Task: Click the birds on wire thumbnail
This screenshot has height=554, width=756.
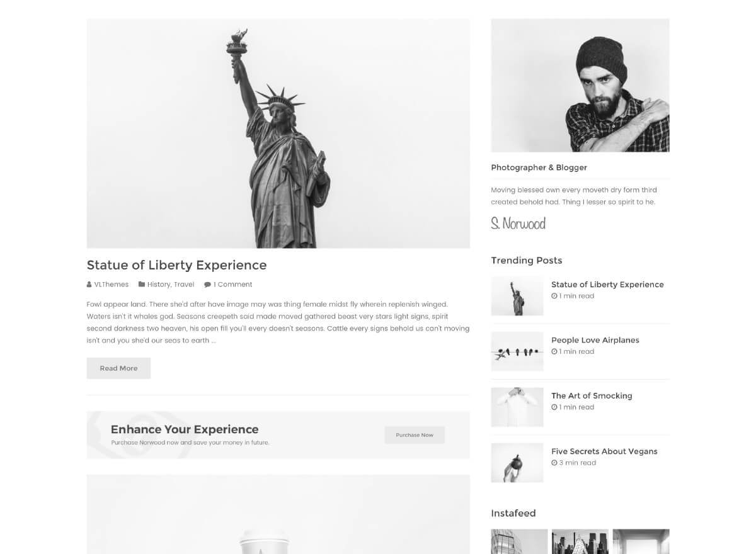Action: (x=517, y=351)
